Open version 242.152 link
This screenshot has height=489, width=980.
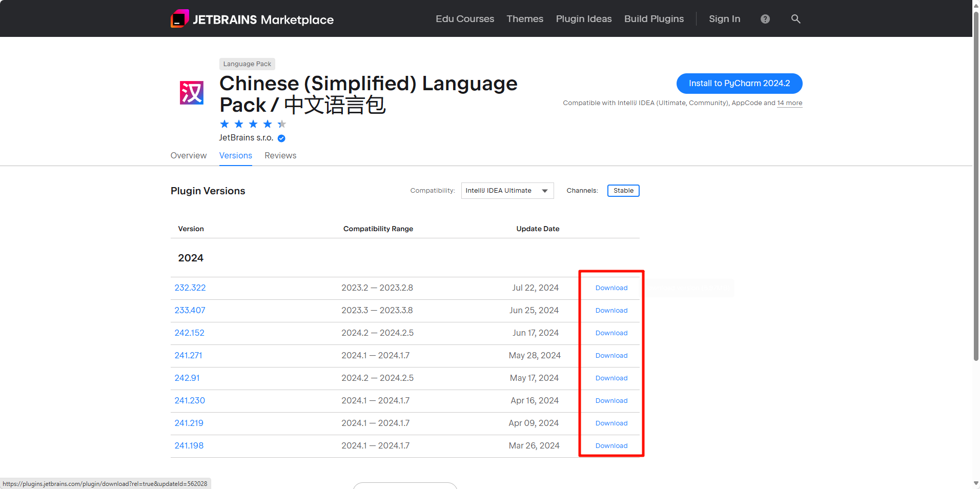[x=189, y=333]
